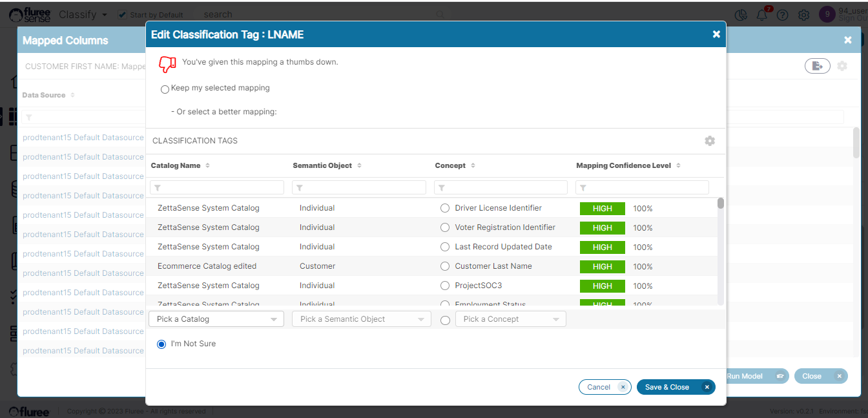
Task: Click the Save & Close button
Action: point(675,387)
